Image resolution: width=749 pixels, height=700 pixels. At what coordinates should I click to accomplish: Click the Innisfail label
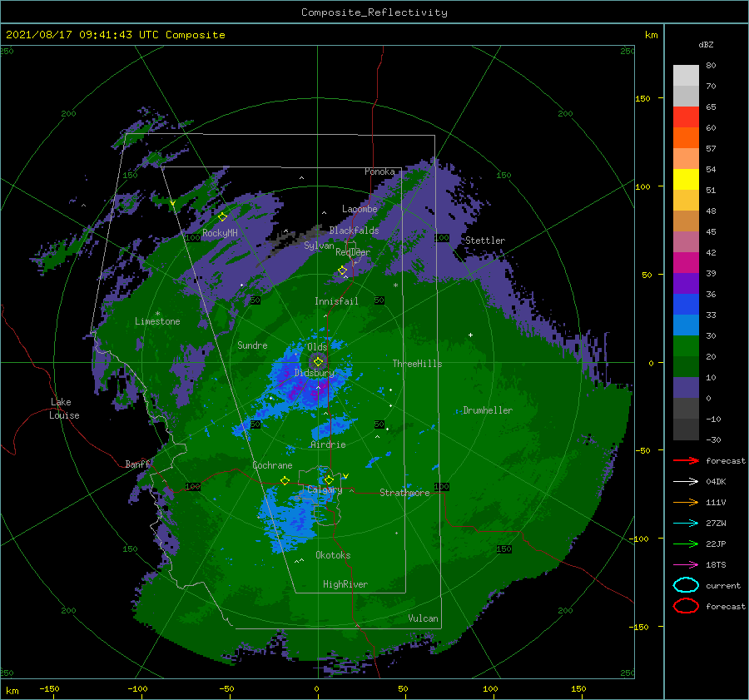[336, 301]
